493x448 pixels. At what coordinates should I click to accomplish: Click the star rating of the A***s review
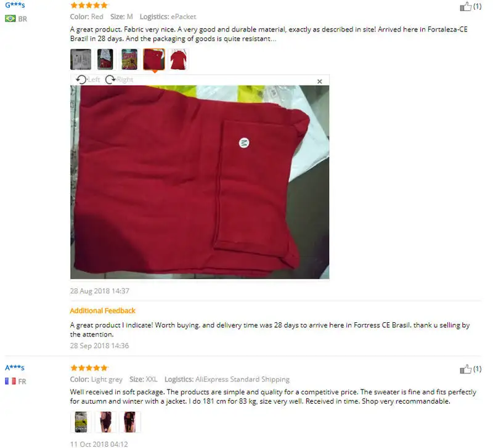click(x=89, y=367)
